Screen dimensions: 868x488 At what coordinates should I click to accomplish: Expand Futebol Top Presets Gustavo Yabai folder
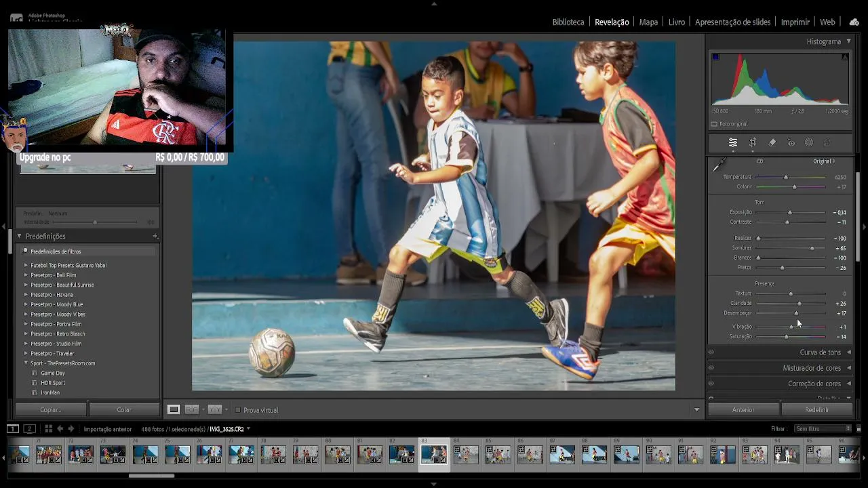tap(26, 266)
